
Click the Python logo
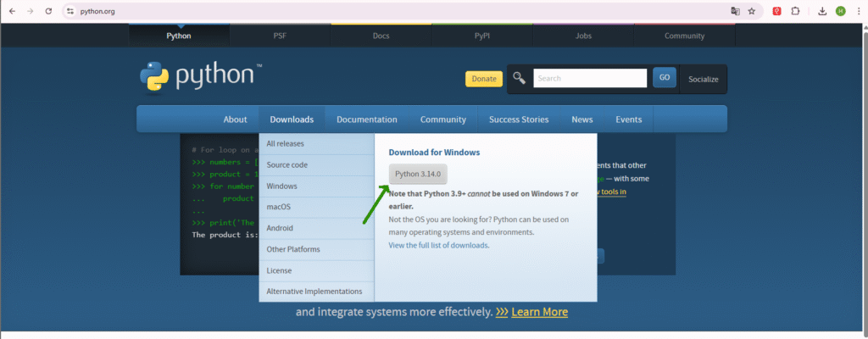pyautogui.click(x=201, y=76)
